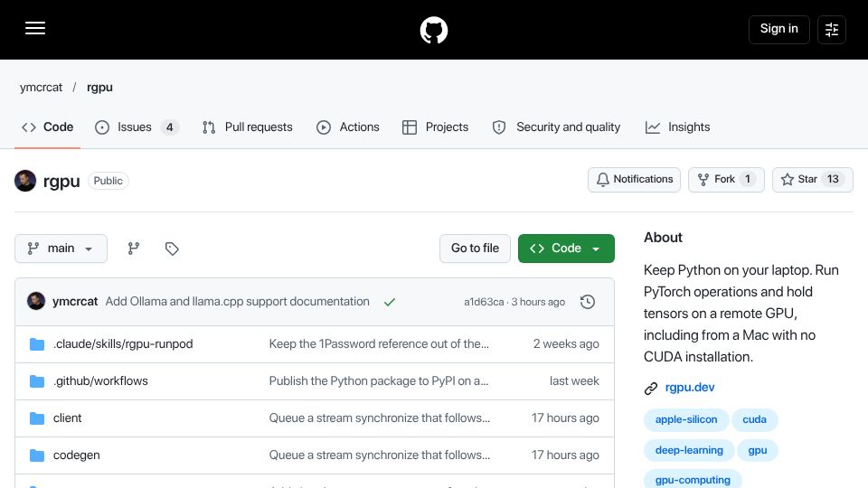868x488 pixels.
Task: Open the Insights tab
Action: [677, 127]
